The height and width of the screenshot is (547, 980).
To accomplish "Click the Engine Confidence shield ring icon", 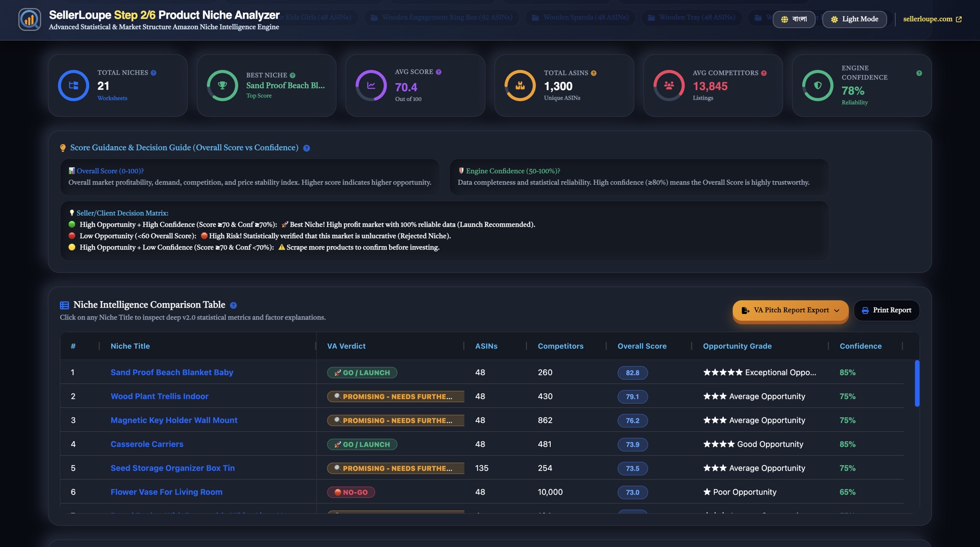I will click(x=818, y=85).
